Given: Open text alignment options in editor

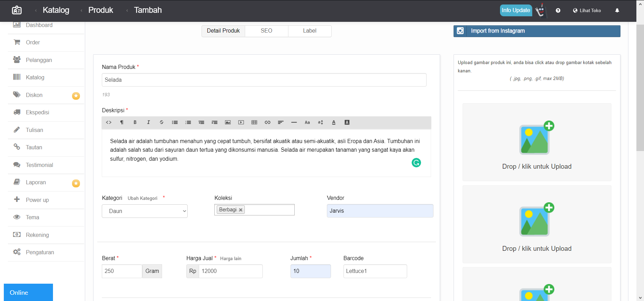Looking at the screenshot, I should (281, 122).
